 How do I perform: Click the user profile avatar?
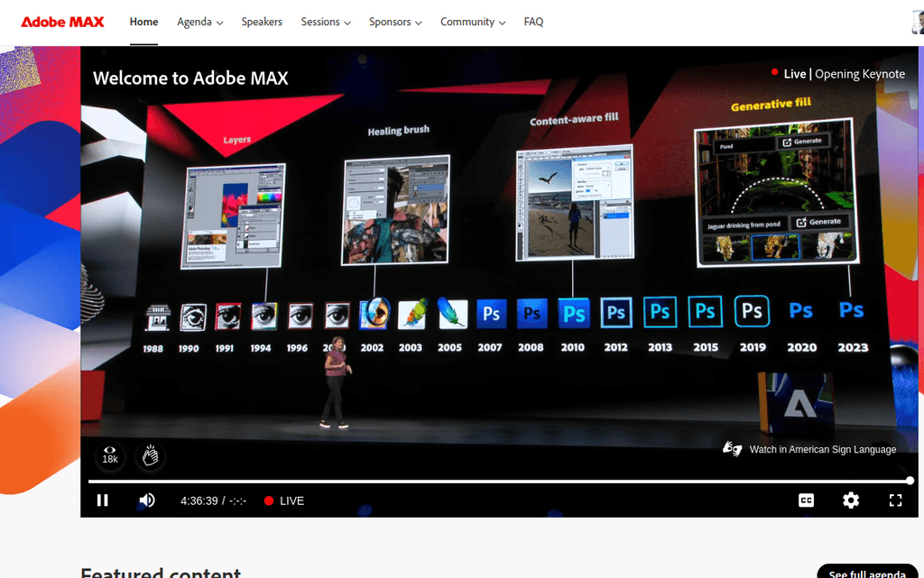coord(918,23)
